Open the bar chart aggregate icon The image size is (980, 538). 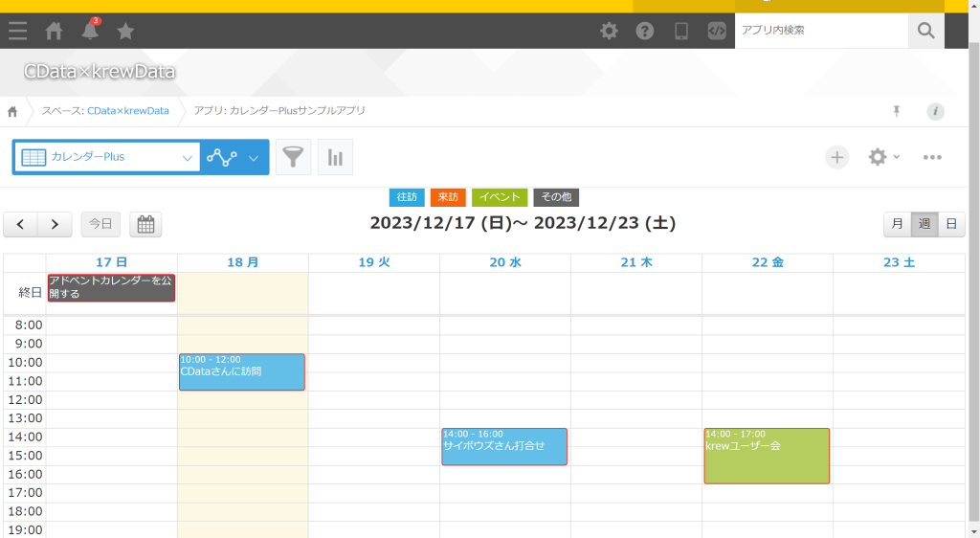click(335, 157)
